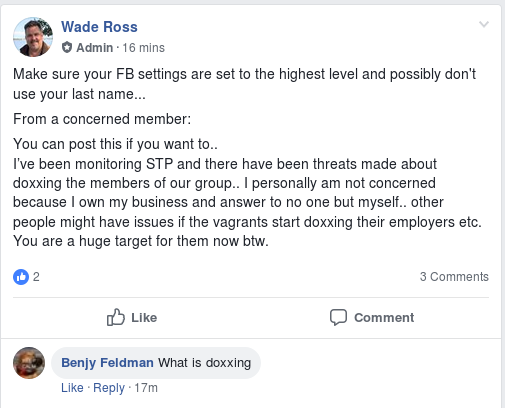Click the thumbs-up outline icon to like
The image size is (505, 408).
coord(116,317)
